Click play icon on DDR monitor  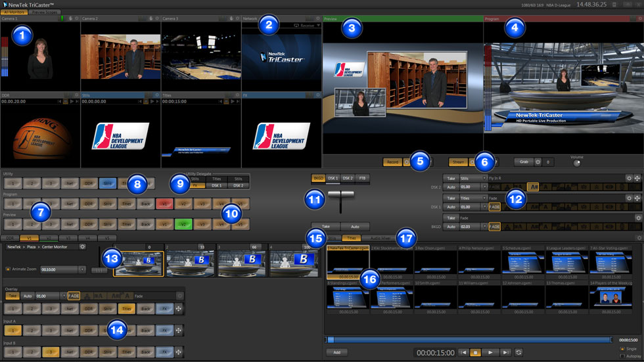pyautogui.click(x=72, y=101)
